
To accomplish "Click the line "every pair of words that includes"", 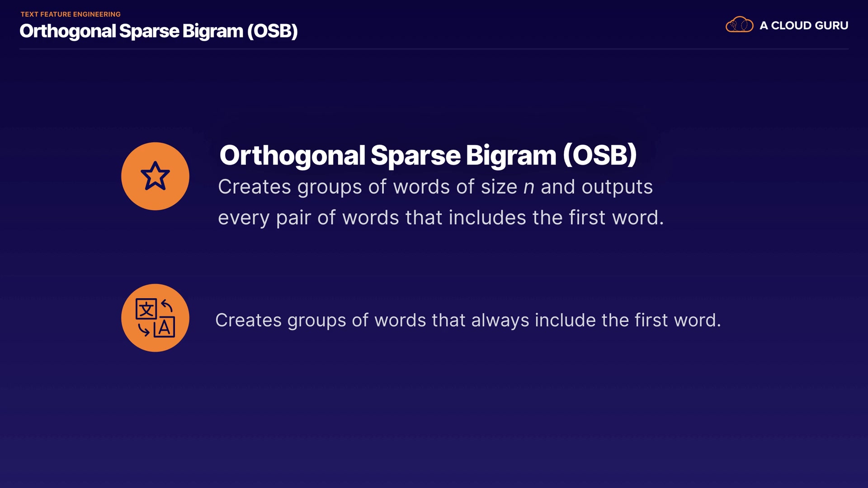I will coord(440,218).
